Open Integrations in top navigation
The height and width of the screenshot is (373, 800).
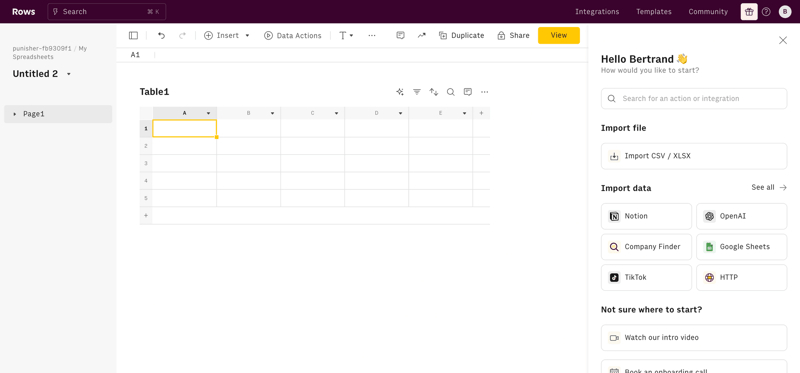[x=597, y=12]
